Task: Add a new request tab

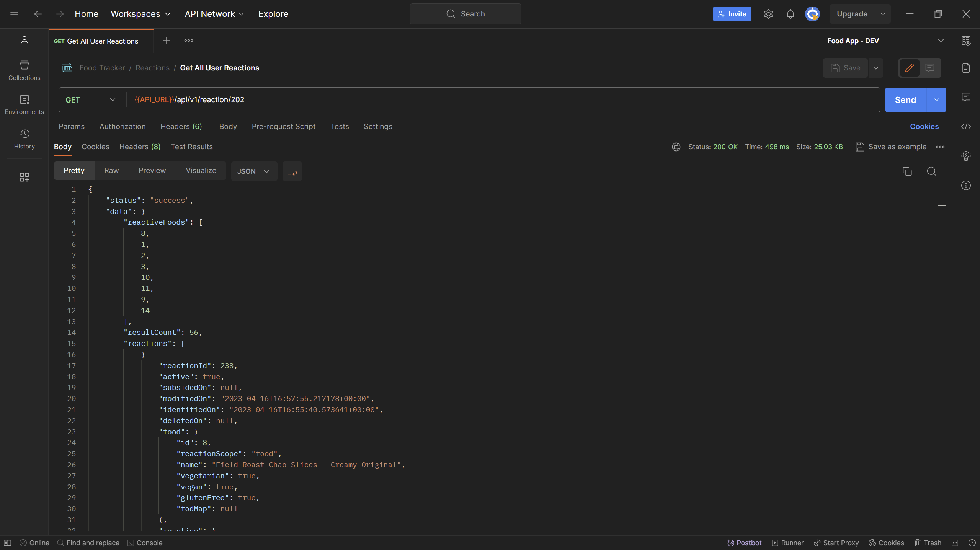Action: (167, 41)
